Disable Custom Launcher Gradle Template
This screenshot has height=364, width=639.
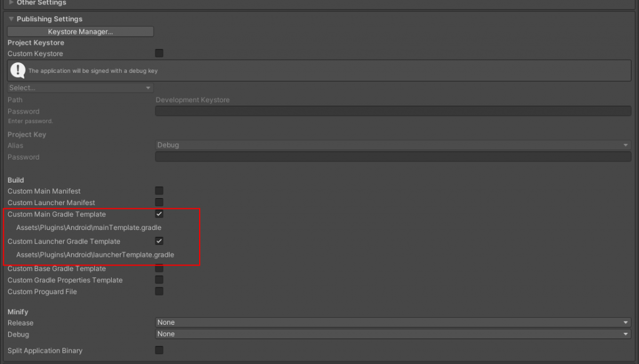click(x=159, y=241)
